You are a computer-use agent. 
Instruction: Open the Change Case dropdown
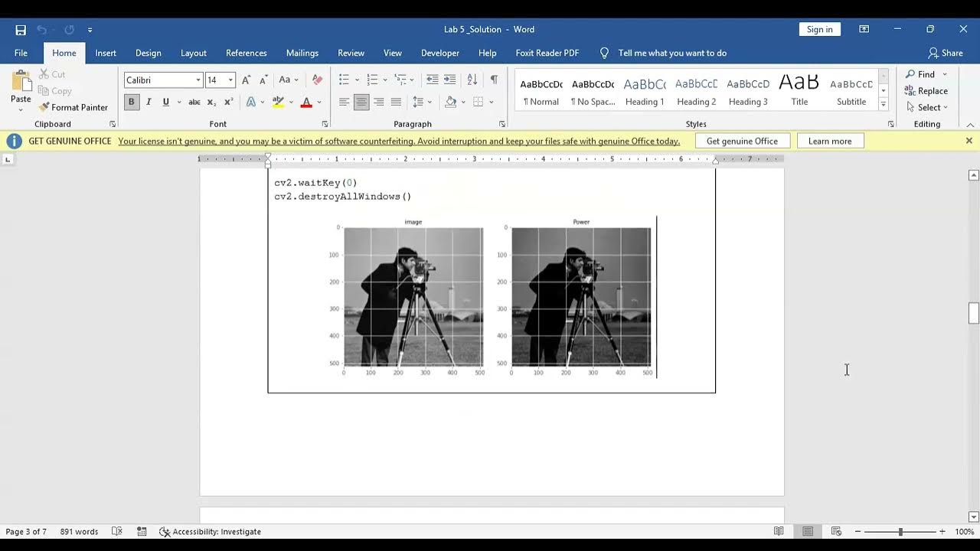(x=289, y=80)
